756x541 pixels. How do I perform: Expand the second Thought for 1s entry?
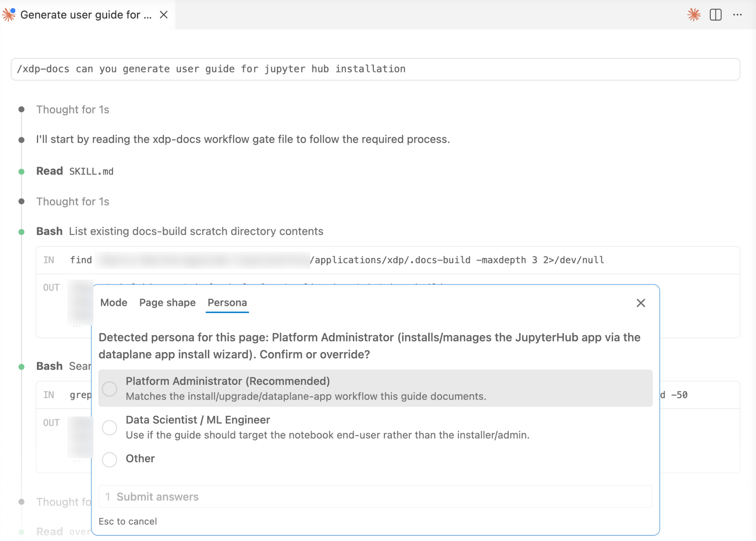click(73, 201)
